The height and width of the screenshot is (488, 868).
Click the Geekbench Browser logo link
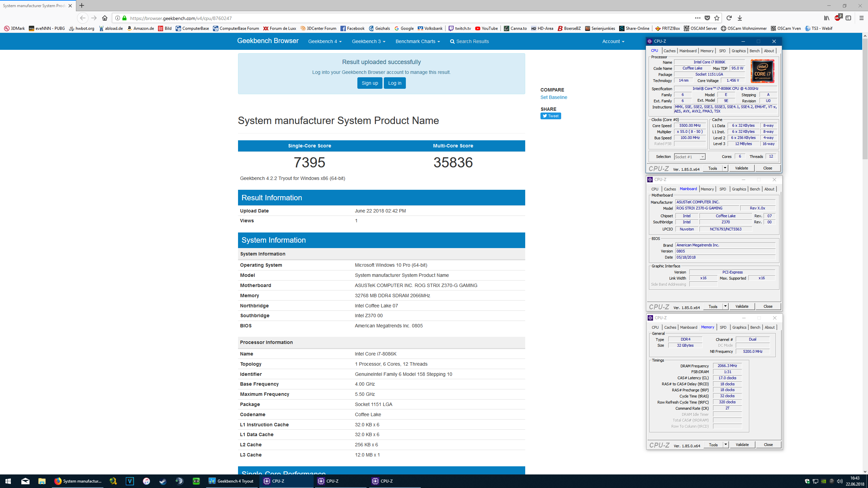point(268,41)
